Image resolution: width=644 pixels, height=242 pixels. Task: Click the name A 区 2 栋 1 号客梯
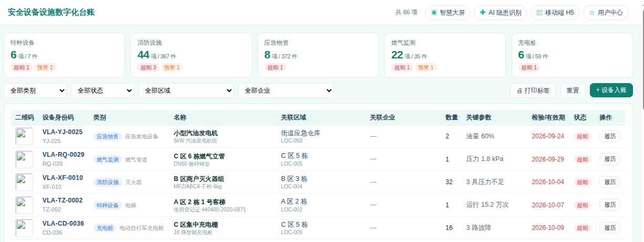(x=199, y=201)
